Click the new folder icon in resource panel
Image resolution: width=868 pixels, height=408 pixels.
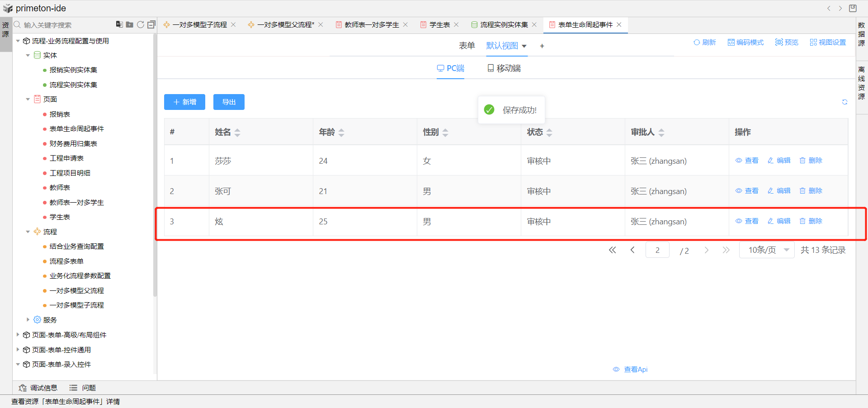tap(130, 24)
